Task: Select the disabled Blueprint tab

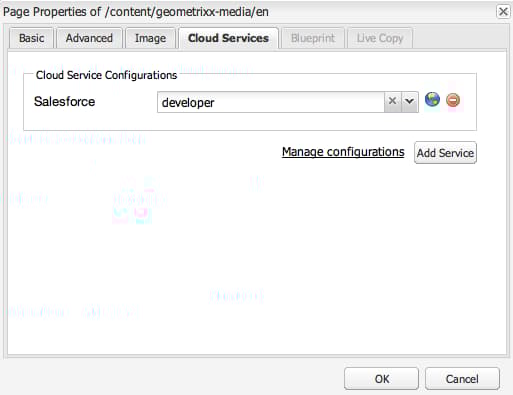Action: coord(313,38)
